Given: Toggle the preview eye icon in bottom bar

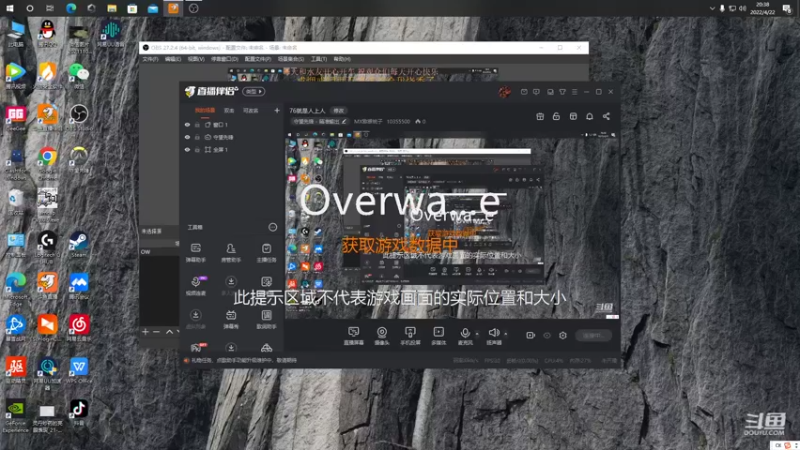Looking at the screenshot, I should click(547, 335).
